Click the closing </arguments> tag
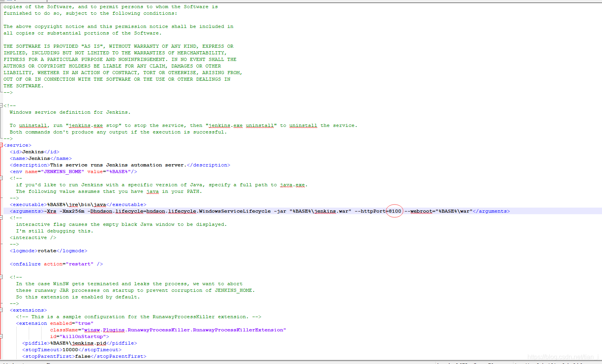This screenshot has width=602, height=364. pos(491,211)
